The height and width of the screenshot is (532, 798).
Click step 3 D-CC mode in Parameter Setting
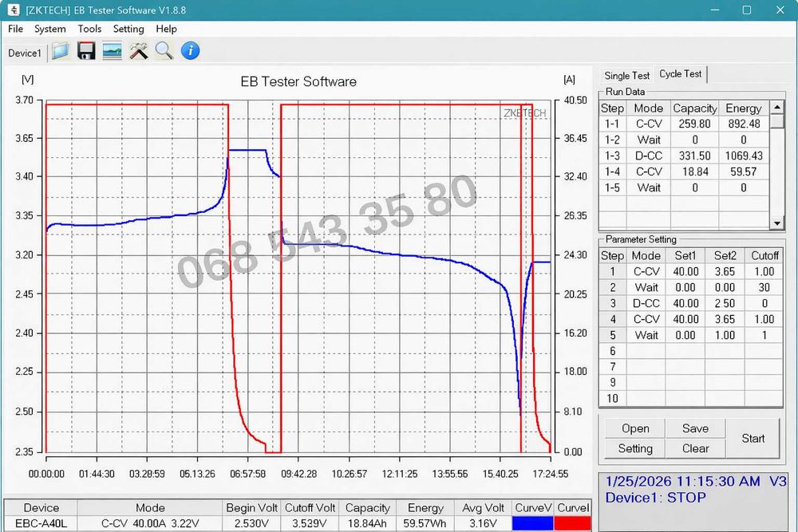pos(646,304)
